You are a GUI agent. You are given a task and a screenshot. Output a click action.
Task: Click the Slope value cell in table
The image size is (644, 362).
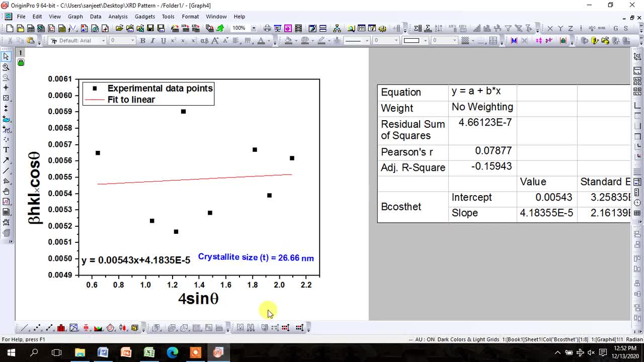(x=546, y=213)
